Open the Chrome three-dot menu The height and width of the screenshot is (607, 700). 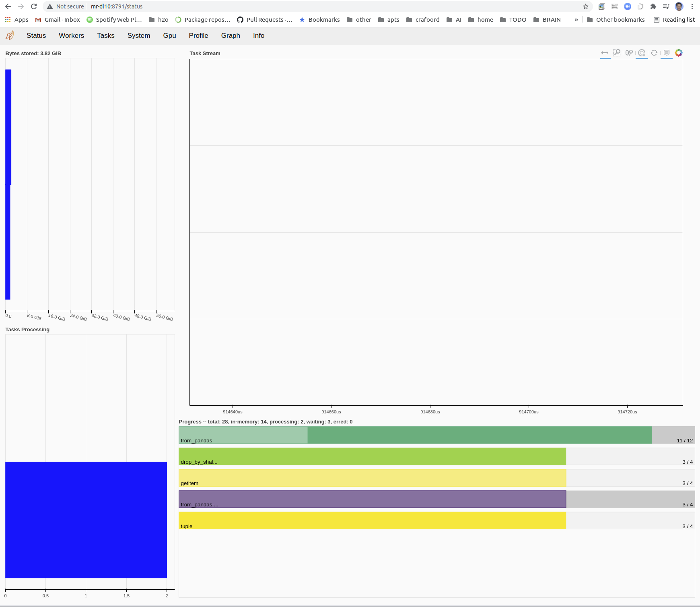point(692,6)
